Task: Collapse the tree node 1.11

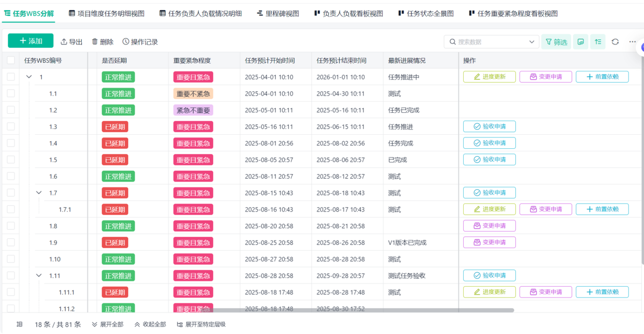Action: point(39,275)
